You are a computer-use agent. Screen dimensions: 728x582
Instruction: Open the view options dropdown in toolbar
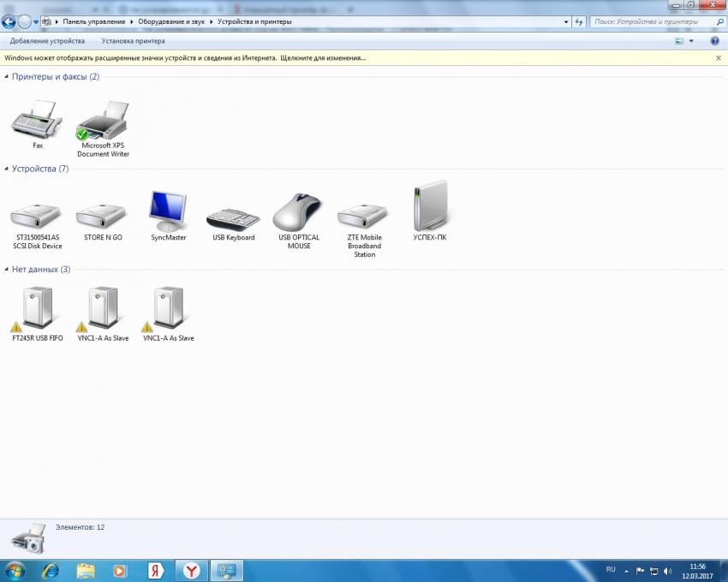tap(691, 41)
